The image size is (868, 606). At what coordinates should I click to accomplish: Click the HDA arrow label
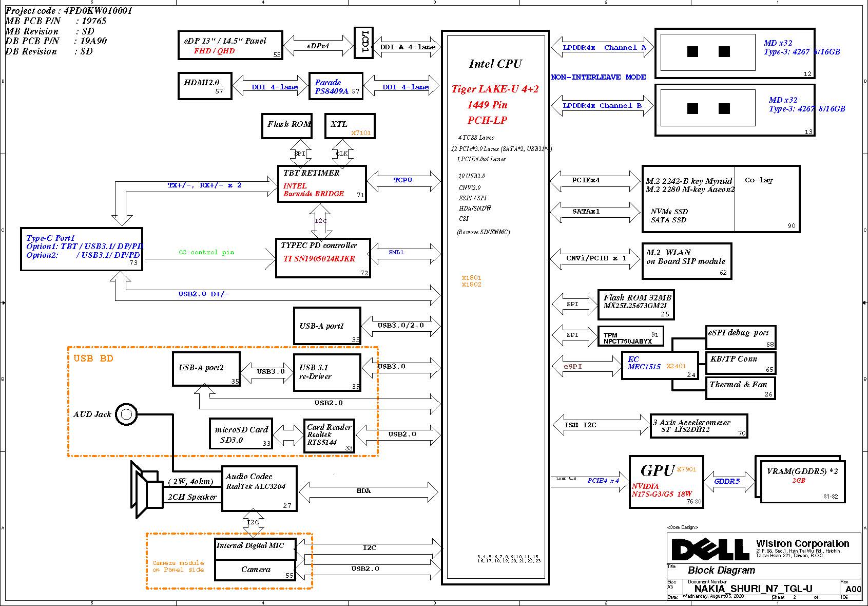[x=363, y=491]
